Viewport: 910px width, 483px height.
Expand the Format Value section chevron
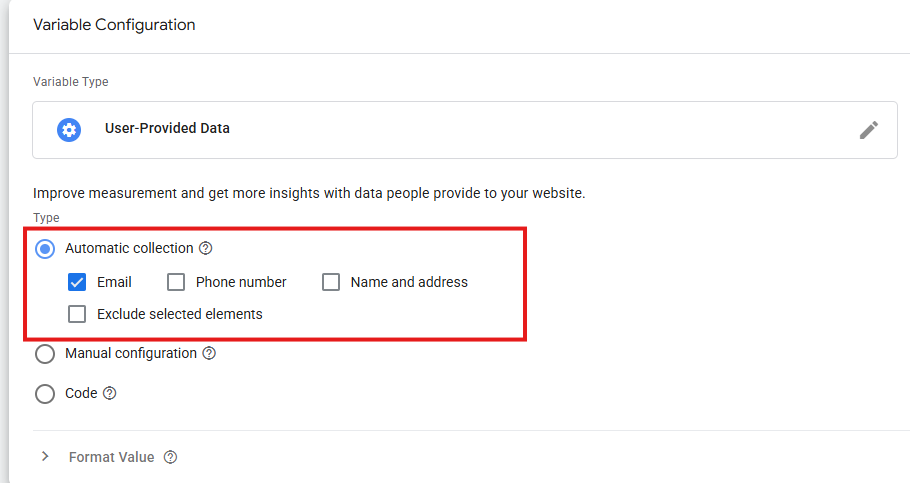point(45,457)
